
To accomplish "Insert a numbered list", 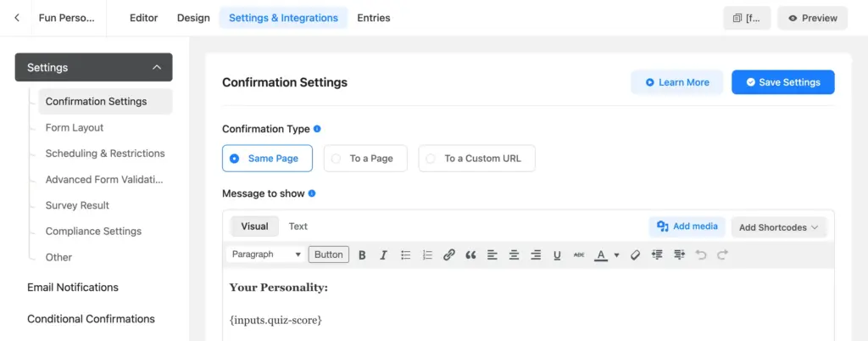I will pyautogui.click(x=427, y=254).
